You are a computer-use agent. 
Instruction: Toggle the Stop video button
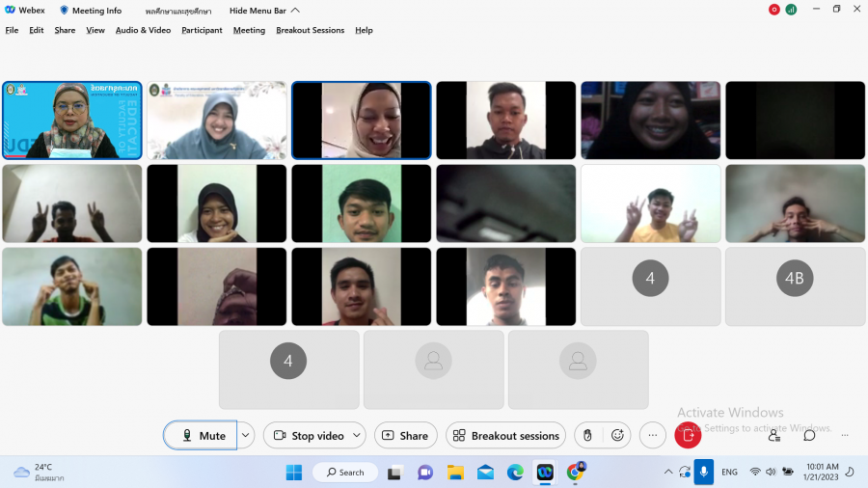coord(306,436)
